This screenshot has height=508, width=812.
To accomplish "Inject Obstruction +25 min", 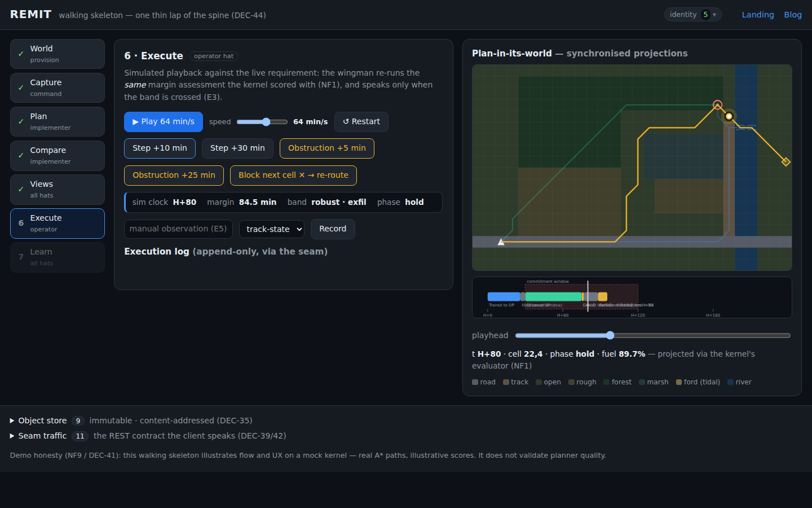I will (x=174, y=176).
